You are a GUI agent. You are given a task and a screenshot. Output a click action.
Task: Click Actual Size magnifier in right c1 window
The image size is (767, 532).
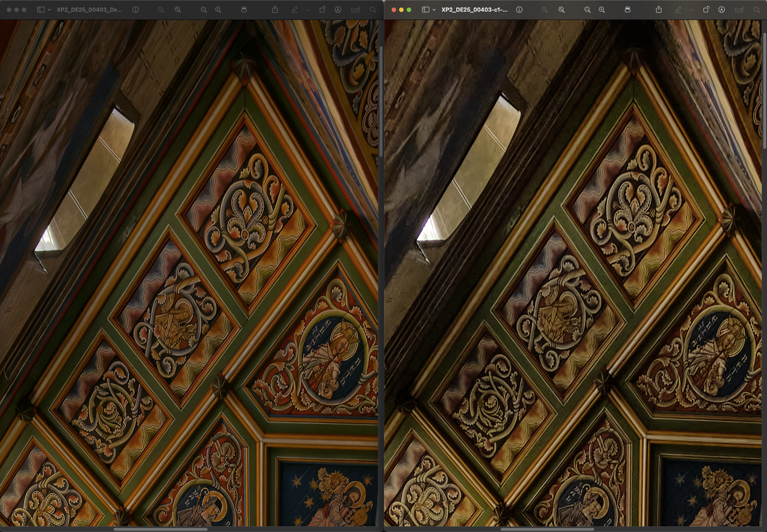click(545, 10)
